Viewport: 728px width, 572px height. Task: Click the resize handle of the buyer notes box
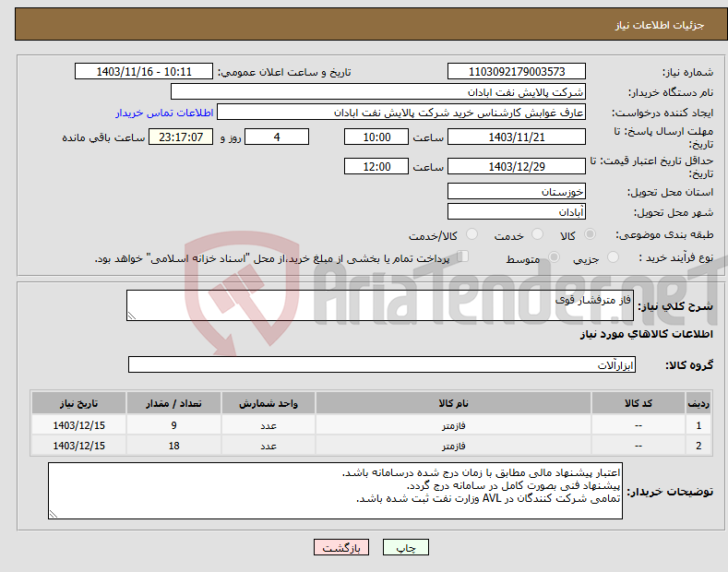pos(54,514)
